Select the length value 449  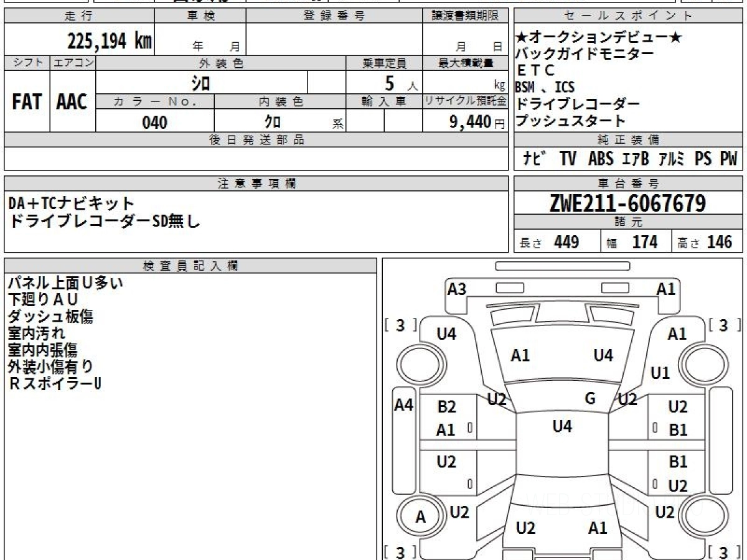[566, 242]
